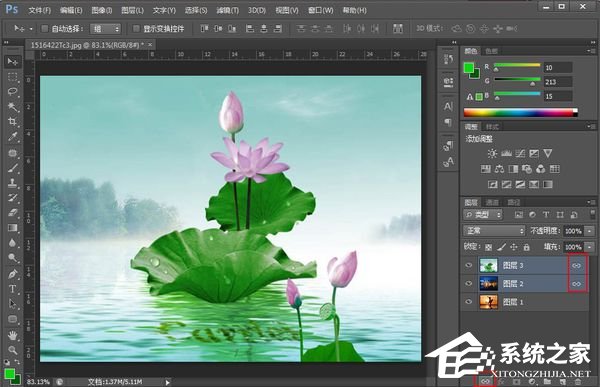The width and height of the screenshot is (600, 387).
Task: Select the Clone Stamp tool
Action: 13,183
